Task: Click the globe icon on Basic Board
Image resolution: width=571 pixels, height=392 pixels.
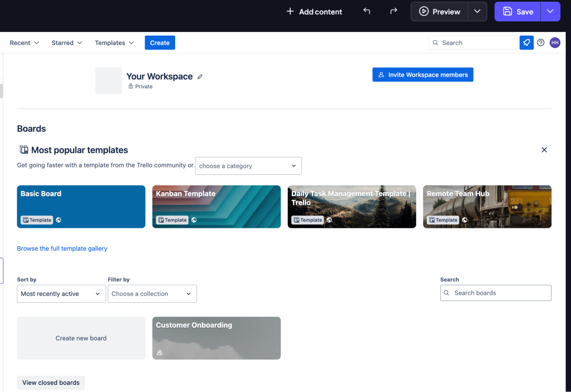Action: click(x=59, y=220)
